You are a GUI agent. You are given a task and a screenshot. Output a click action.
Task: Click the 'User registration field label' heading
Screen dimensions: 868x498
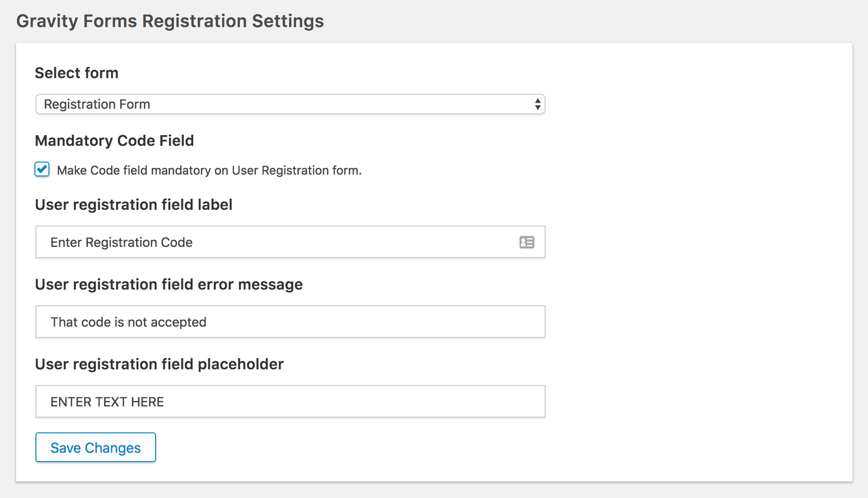(x=133, y=205)
